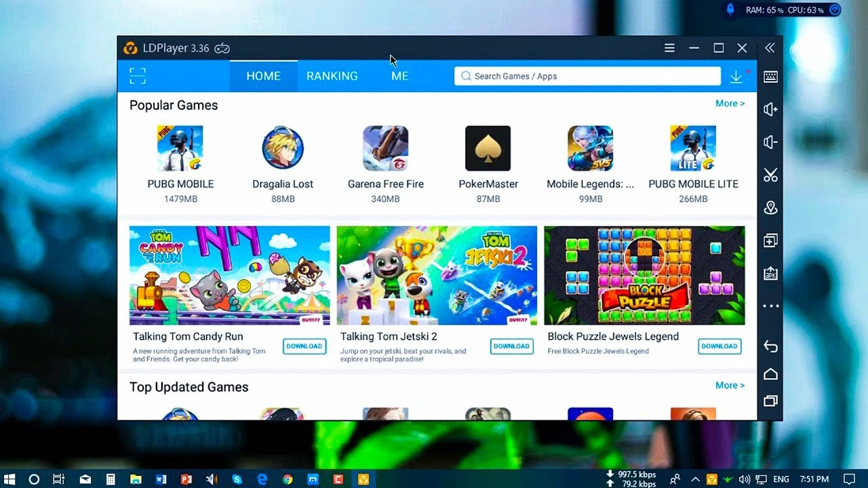
Task: Open the Talking Tom Candy Run banner
Action: coord(230,275)
